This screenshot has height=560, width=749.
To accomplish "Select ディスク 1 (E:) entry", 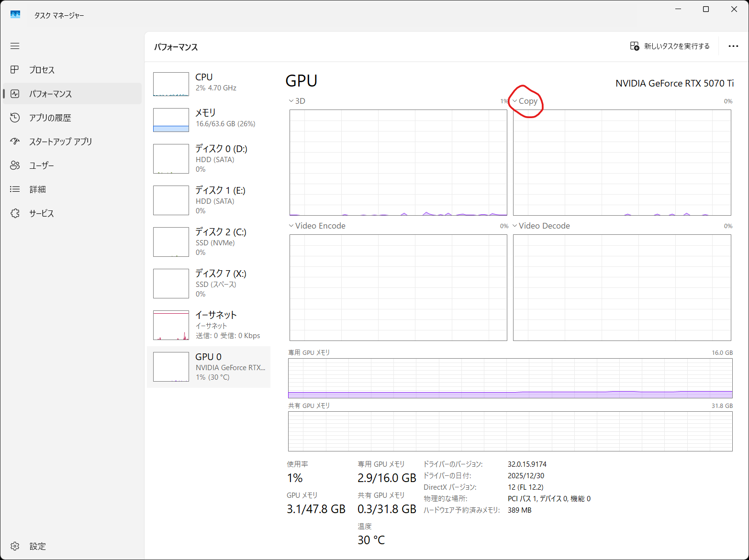I will click(209, 200).
